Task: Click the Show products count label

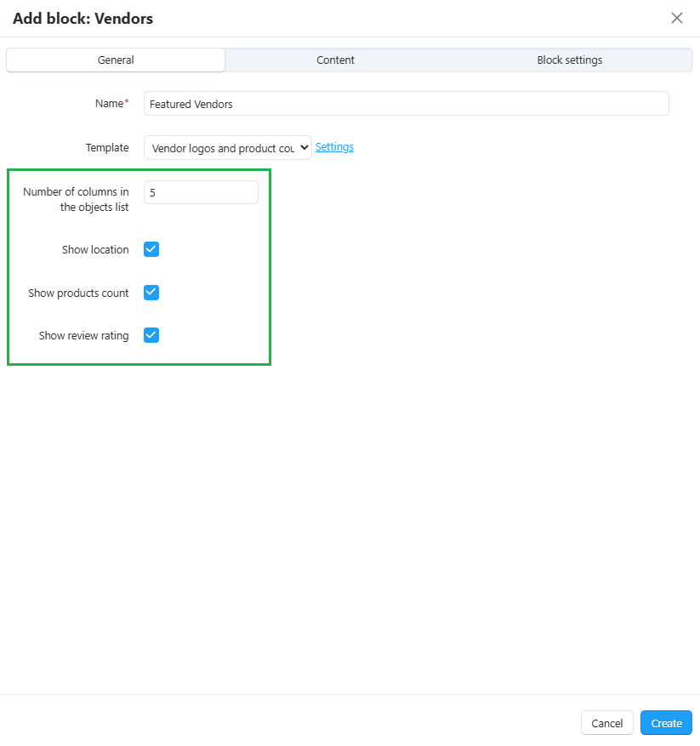Action: 78,293
